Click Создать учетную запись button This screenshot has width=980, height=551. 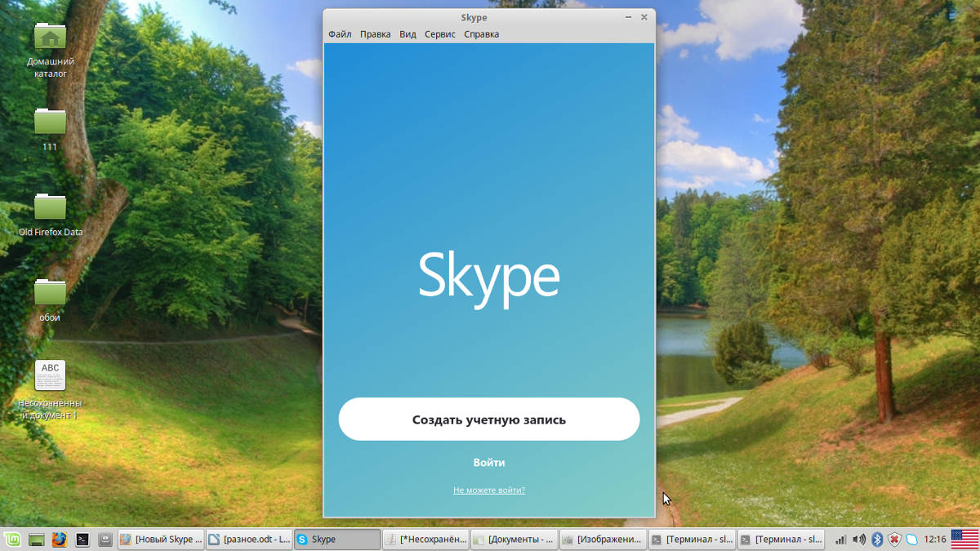tap(489, 420)
